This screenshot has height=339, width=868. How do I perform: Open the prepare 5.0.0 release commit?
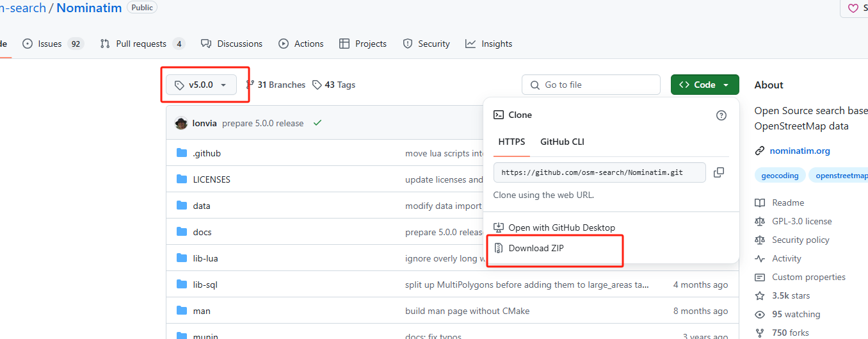tap(262, 123)
